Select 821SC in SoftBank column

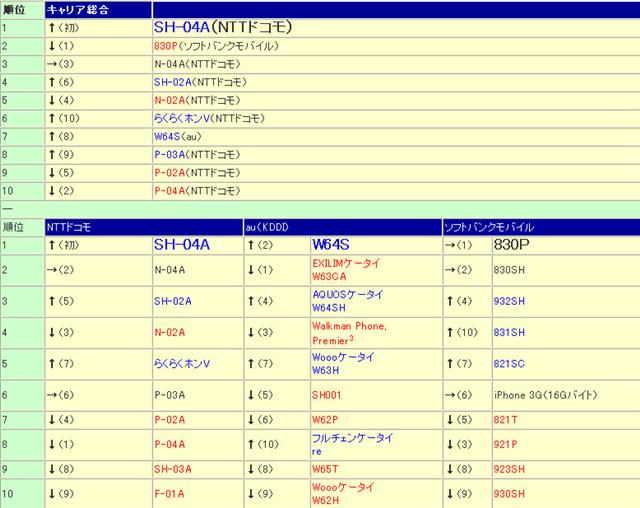click(509, 364)
